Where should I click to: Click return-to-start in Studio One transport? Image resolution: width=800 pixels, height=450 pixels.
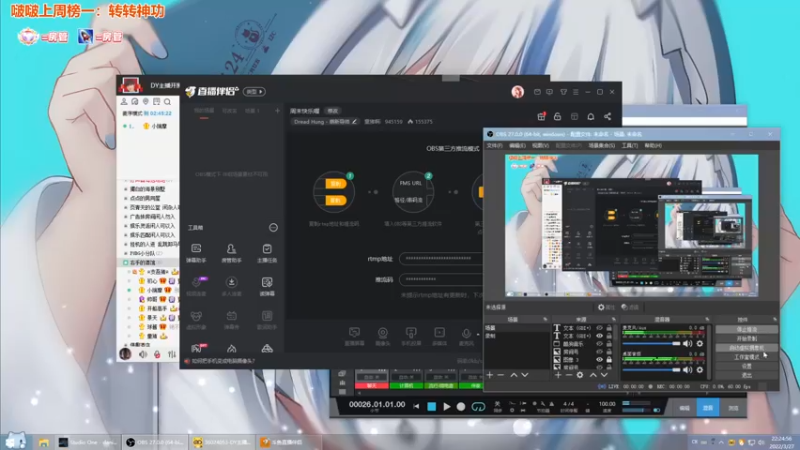416,407
